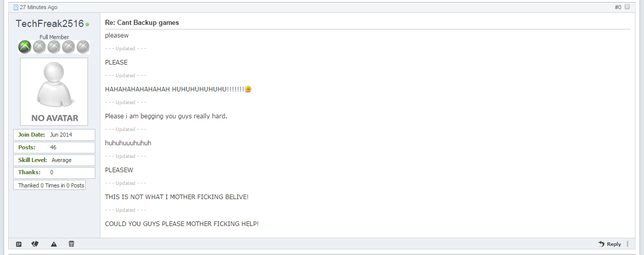
Task: Click the Reply button
Action: point(610,244)
